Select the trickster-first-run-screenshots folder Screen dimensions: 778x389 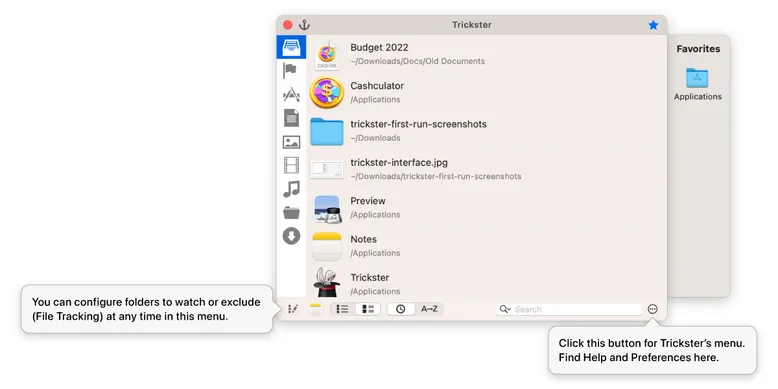[x=487, y=131]
